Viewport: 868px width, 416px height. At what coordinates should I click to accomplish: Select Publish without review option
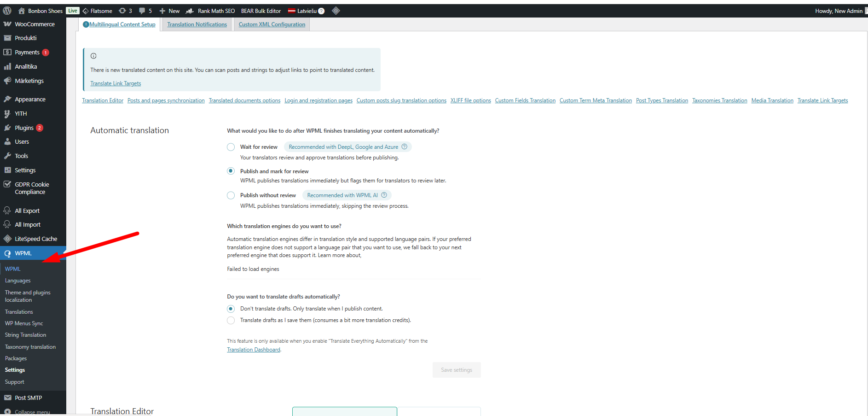[231, 195]
